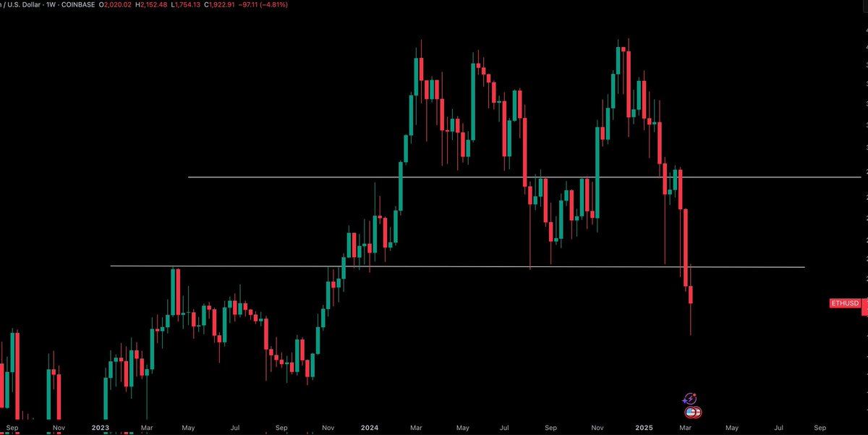Open the purple lightning event marker

pos(689,399)
